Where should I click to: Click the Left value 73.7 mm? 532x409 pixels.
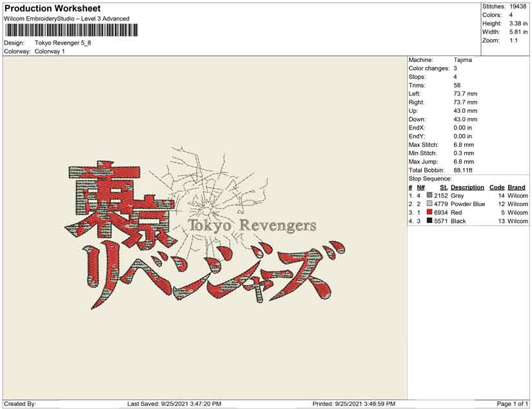click(465, 94)
